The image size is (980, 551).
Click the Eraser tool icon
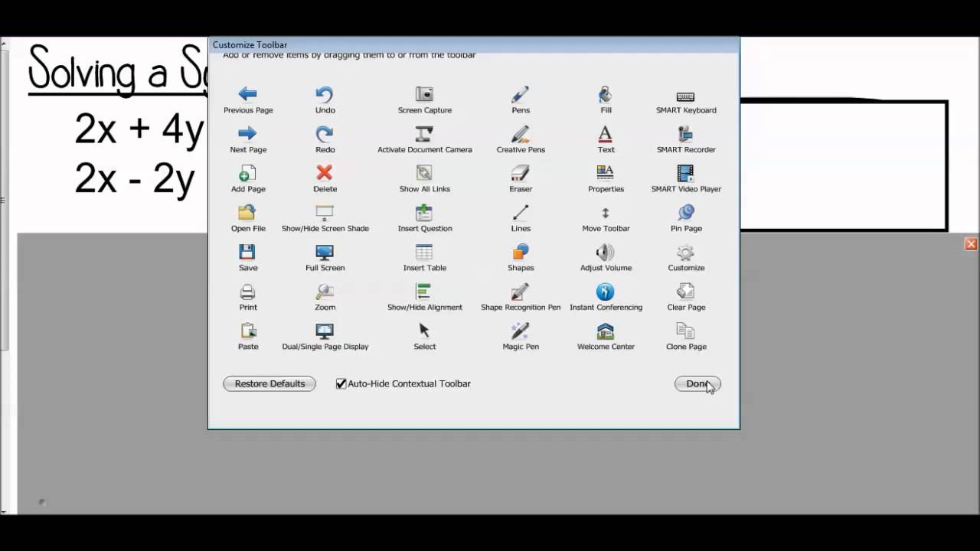tap(521, 173)
